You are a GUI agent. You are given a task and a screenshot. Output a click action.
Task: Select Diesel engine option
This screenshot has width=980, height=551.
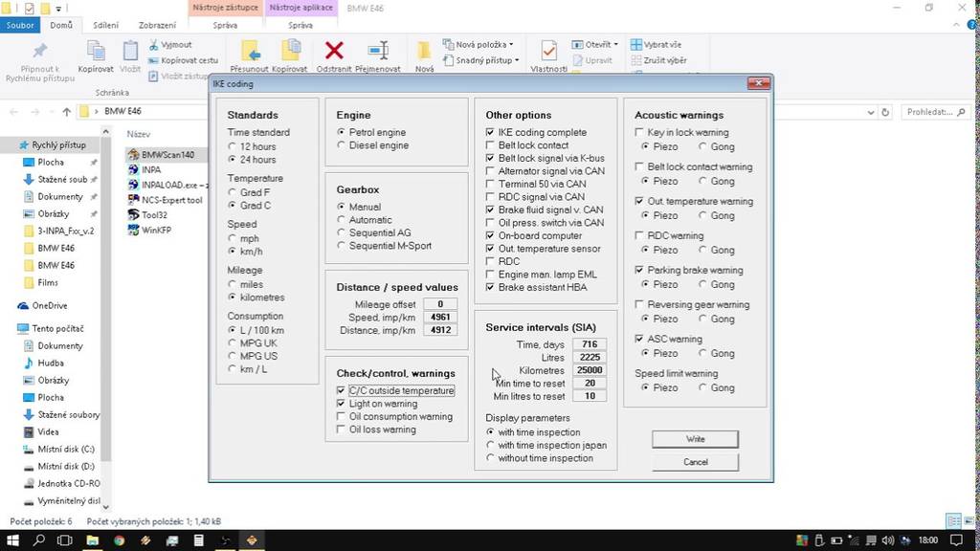point(341,145)
